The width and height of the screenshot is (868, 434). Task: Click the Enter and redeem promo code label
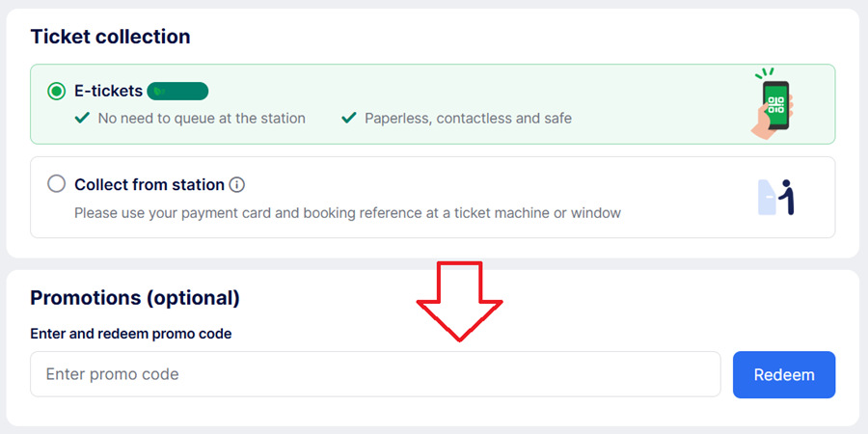(x=131, y=334)
